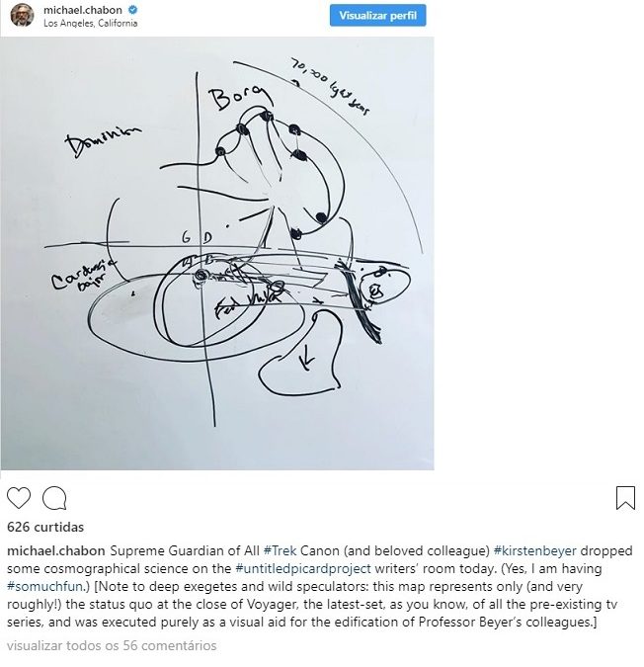
Task: Like the post with heart icon
Action: pyautogui.click(x=19, y=498)
